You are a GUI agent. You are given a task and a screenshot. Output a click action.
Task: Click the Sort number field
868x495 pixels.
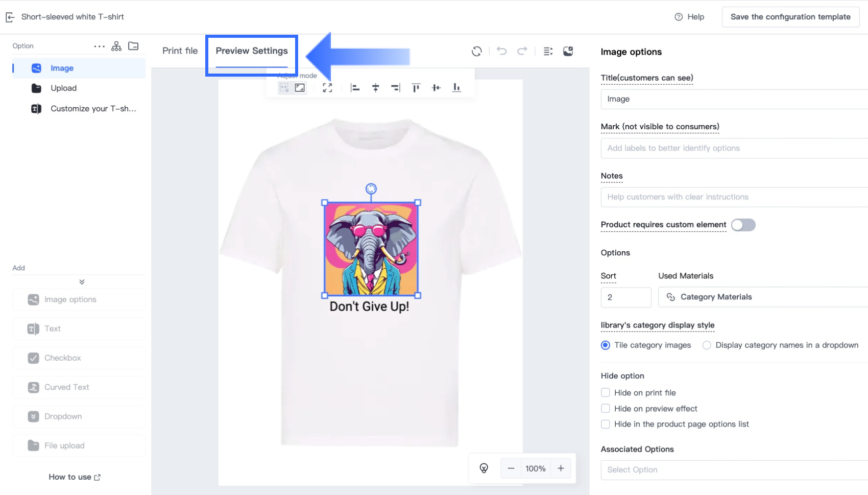[626, 297]
